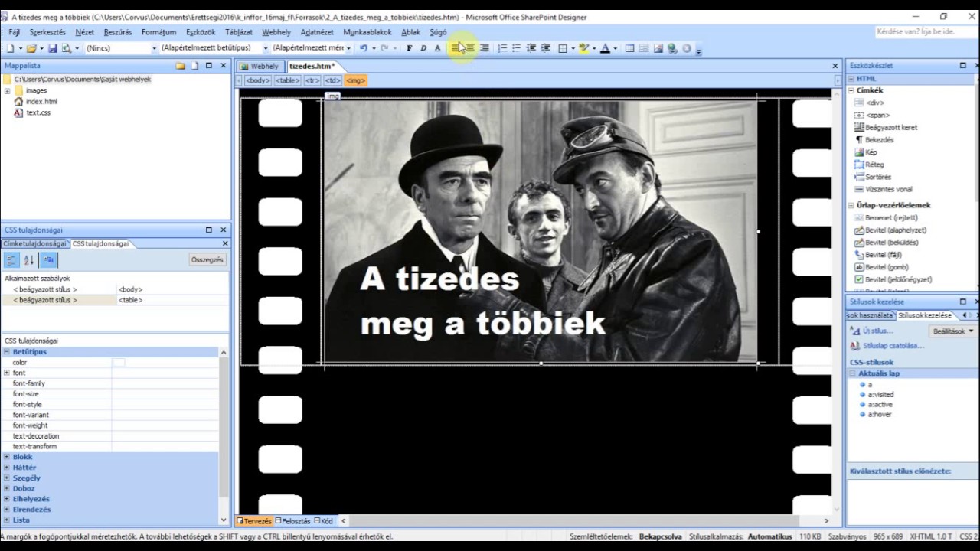Apply underline with the A toolbar icon
Screen dimensions: 980x551
tap(438, 48)
